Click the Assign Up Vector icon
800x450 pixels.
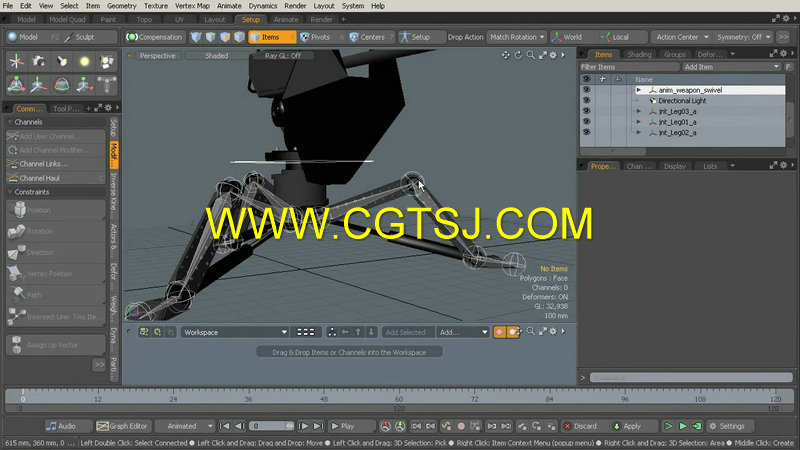point(17,345)
